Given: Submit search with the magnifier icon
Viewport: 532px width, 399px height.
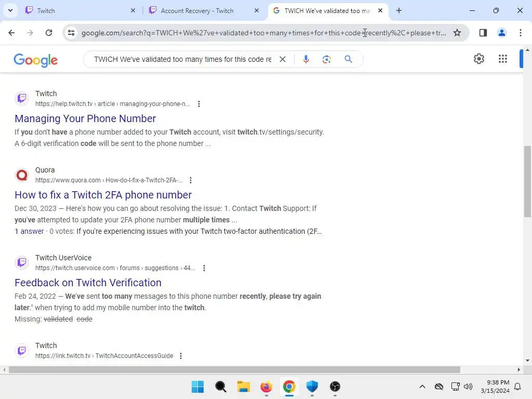Looking at the screenshot, I should coord(348,59).
